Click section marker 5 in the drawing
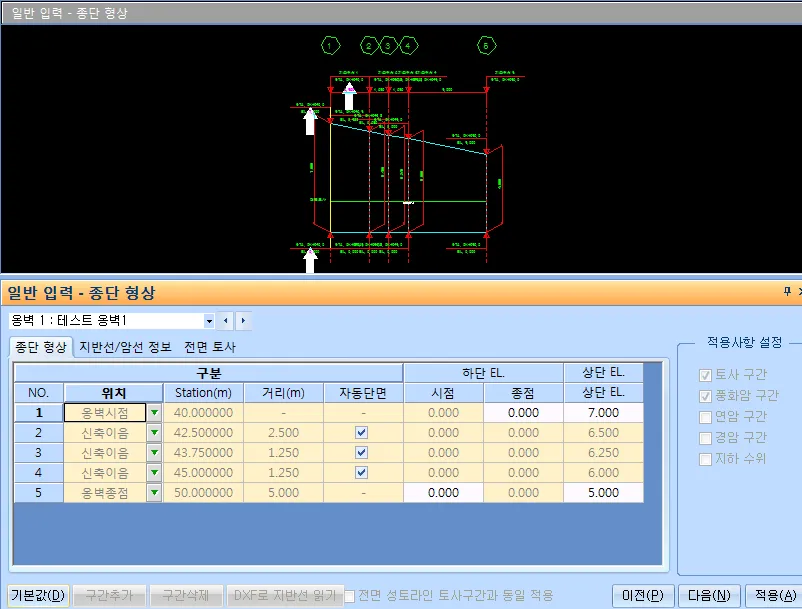 tap(486, 46)
